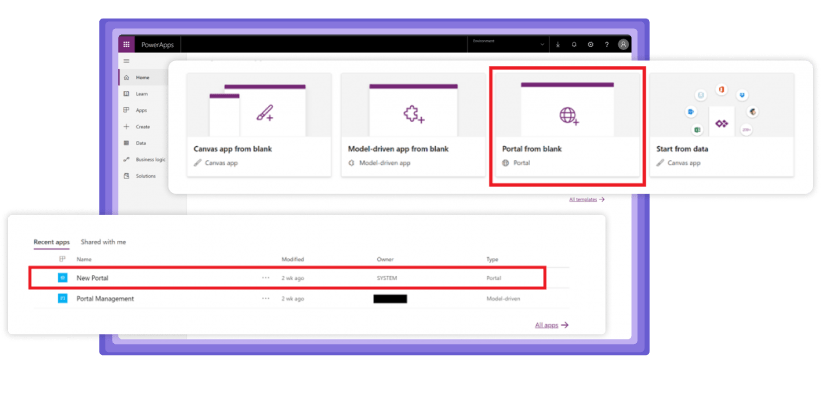The height and width of the screenshot is (404, 821).
Task: Click the app type icon column header
Action: point(62,259)
